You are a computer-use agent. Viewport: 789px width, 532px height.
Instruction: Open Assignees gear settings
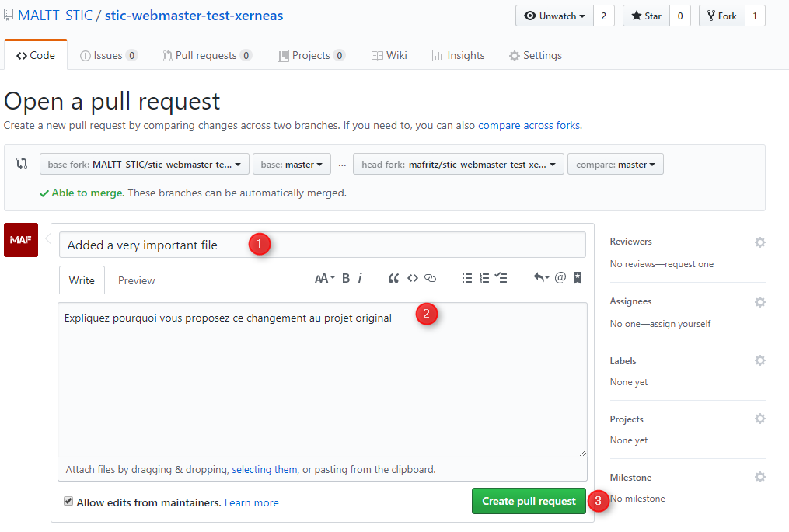[759, 301]
